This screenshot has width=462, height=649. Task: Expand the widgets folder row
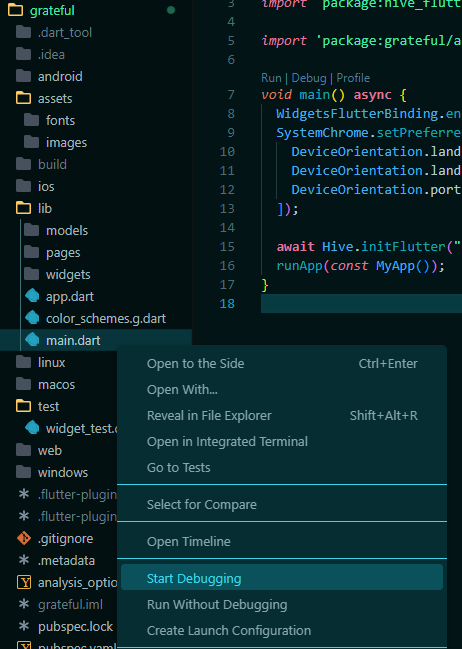pos(96,274)
